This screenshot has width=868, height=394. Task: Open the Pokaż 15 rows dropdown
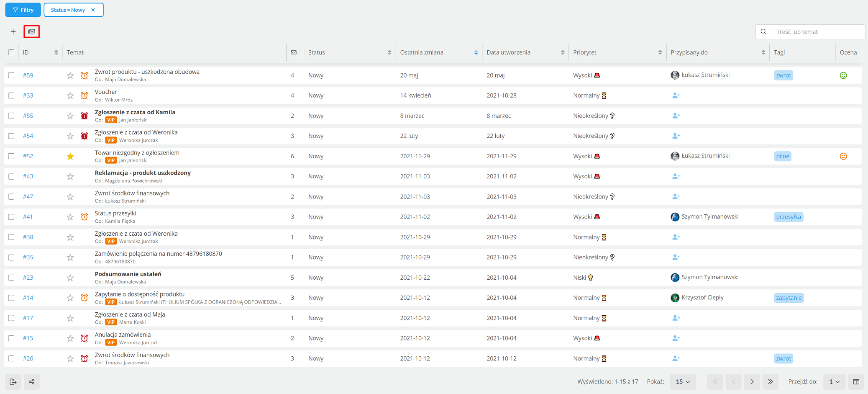tap(683, 381)
